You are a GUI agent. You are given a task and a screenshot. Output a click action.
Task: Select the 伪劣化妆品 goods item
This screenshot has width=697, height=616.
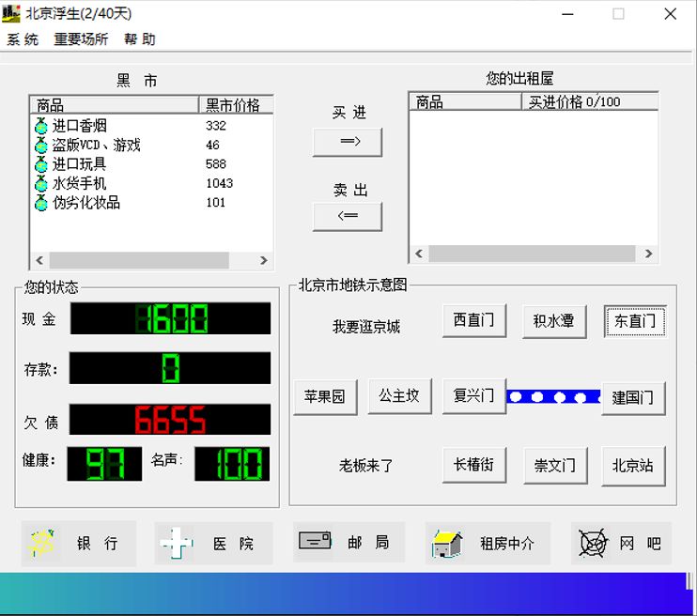85,203
